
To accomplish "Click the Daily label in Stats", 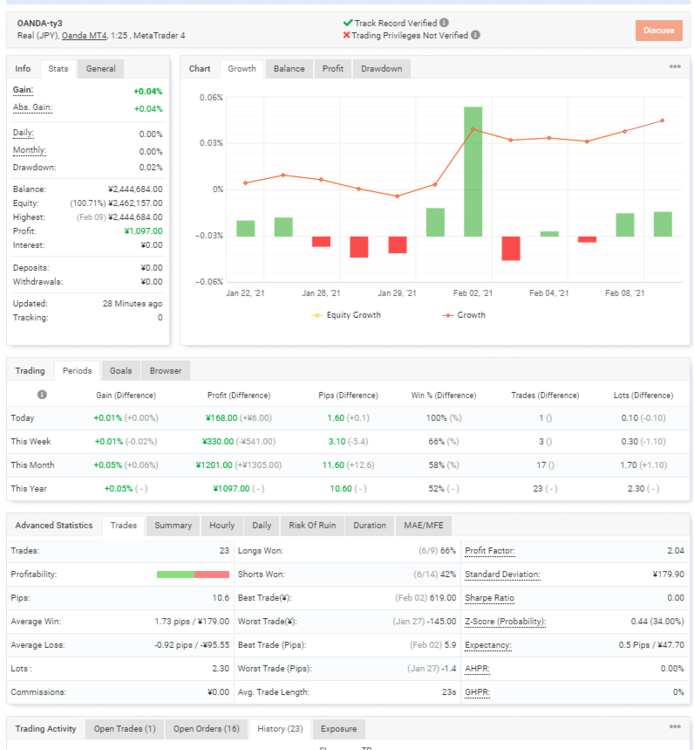I will pyautogui.click(x=23, y=133).
